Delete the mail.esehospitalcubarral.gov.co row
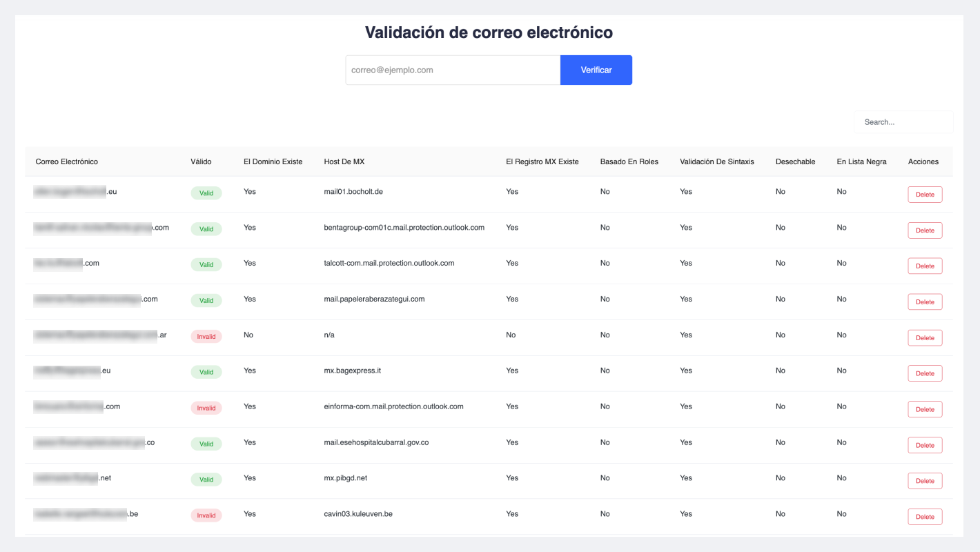The image size is (980, 552). (x=925, y=445)
